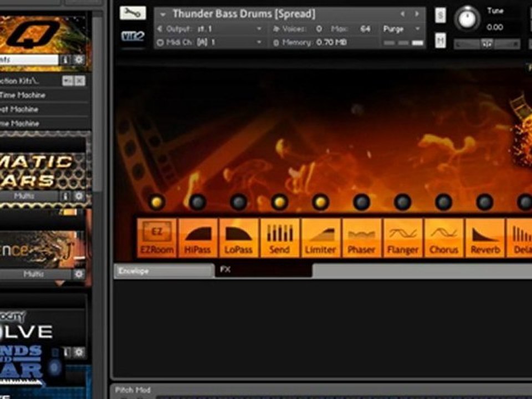This screenshot has height=399, width=532.
Task: Select the LoPass filter effect icon
Action: point(239,238)
